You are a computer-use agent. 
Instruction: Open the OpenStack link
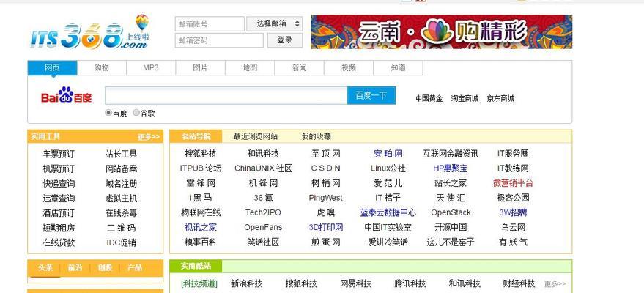[451, 212]
